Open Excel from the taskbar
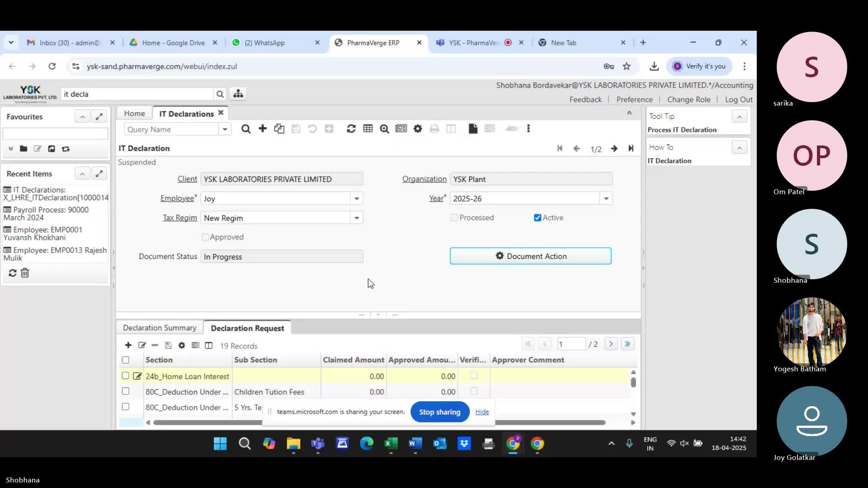 point(391,444)
